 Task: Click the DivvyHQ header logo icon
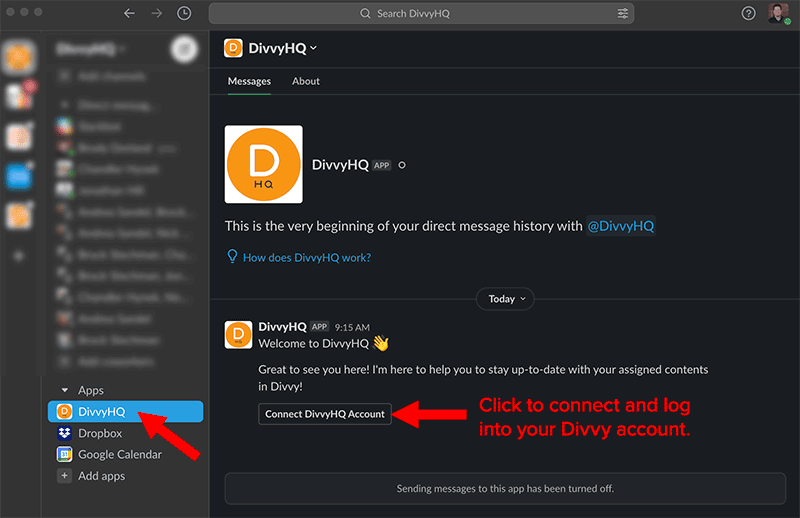coord(233,48)
